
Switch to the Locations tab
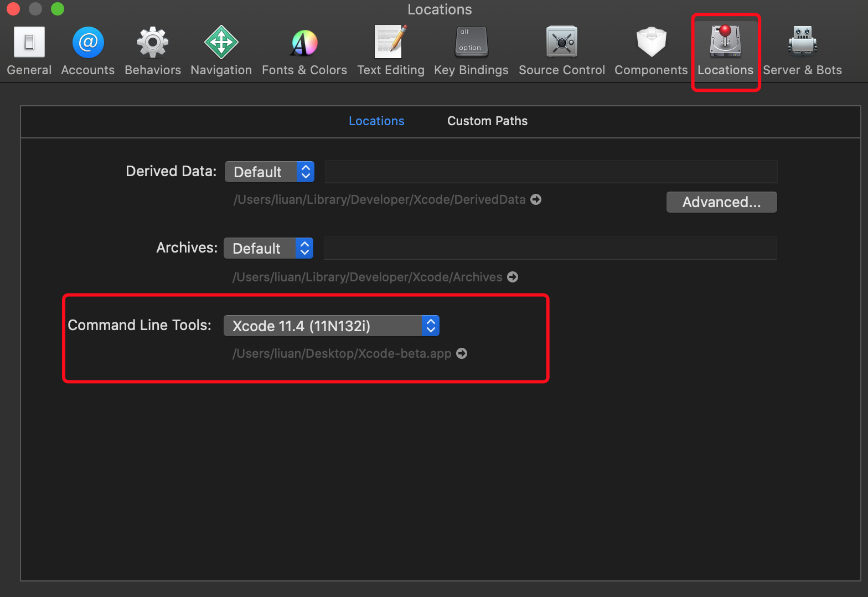[x=376, y=121]
